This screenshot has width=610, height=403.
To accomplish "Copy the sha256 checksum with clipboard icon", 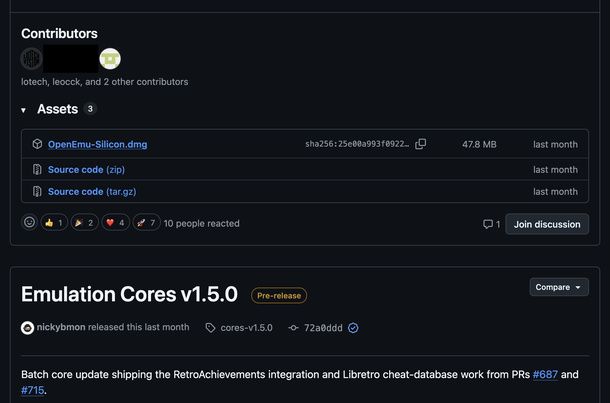I will (x=421, y=144).
